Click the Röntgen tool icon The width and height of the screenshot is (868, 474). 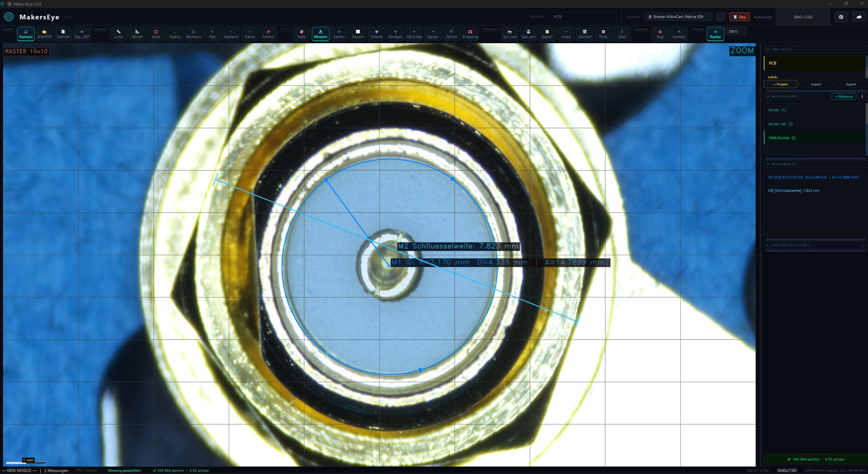395,34
